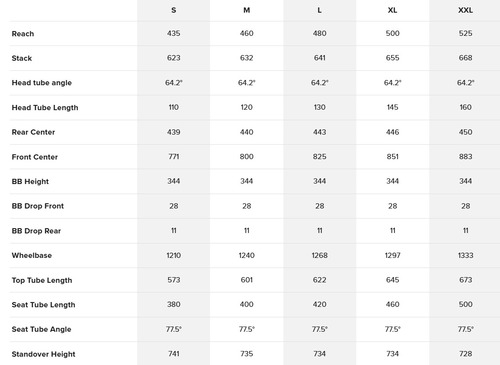Click the BB Drop Front label

pyautogui.click(x=38, y=206)
